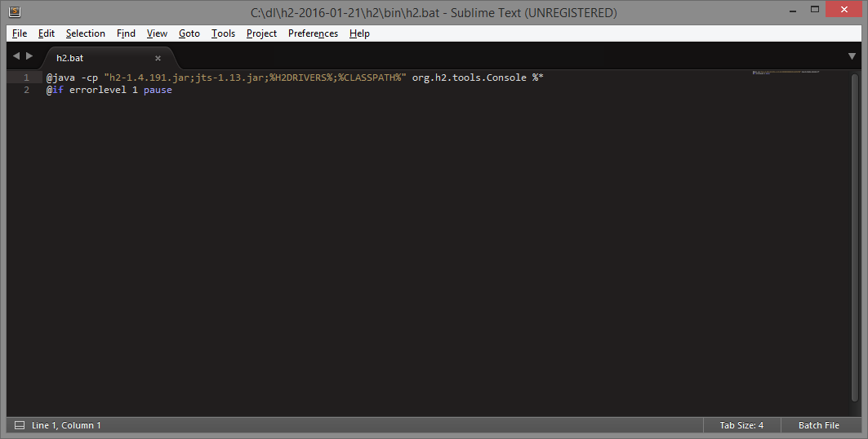Go to the previous tab with the left arrow
This screenshot has height=439, width=868.
click(16, 55)
